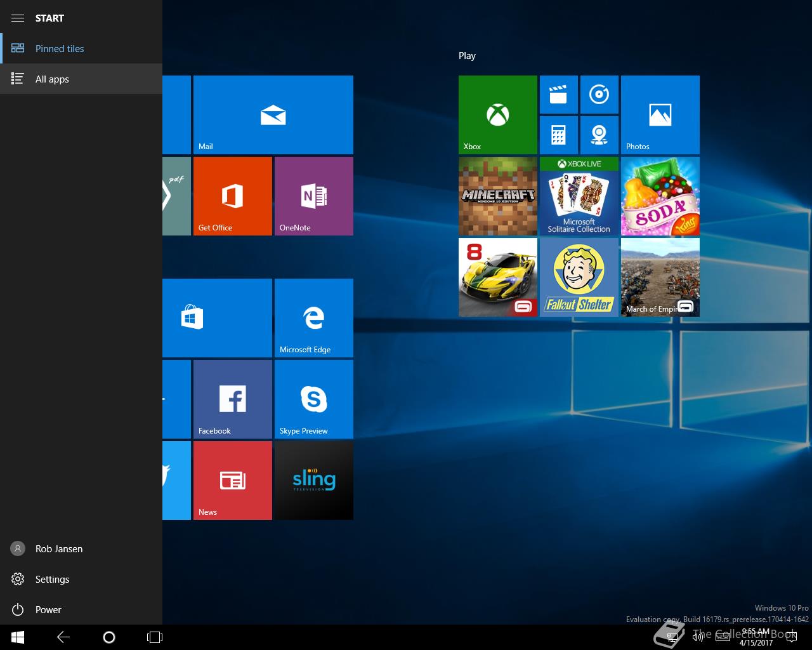Collapse the Start hamburger menu
This screenshot has width=812, height=650.
click(18, 18)
